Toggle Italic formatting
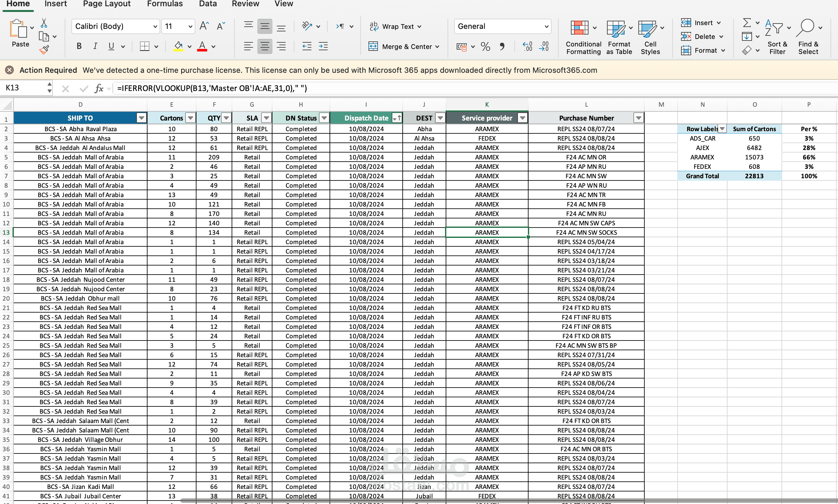 (x=95, y=46)
